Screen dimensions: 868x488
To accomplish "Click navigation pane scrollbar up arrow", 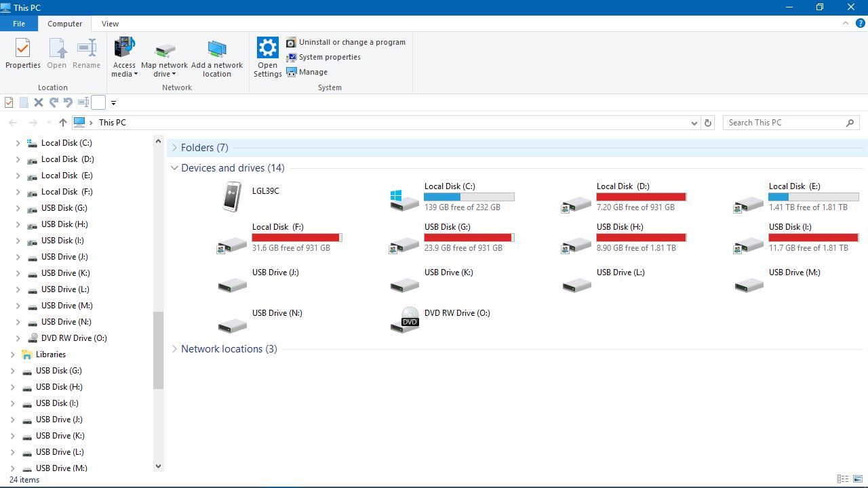I will (x=159, y=142).
